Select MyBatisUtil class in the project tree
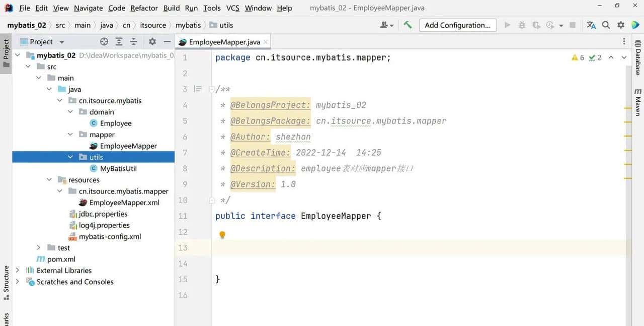This screenshot has height=326, width=644. pos(118,168)
